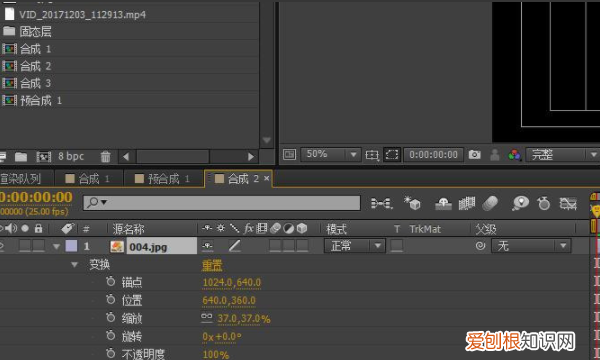Toggle always preview this view icon
This screenshot has width=600, height=360.
(x=289, y=155)
